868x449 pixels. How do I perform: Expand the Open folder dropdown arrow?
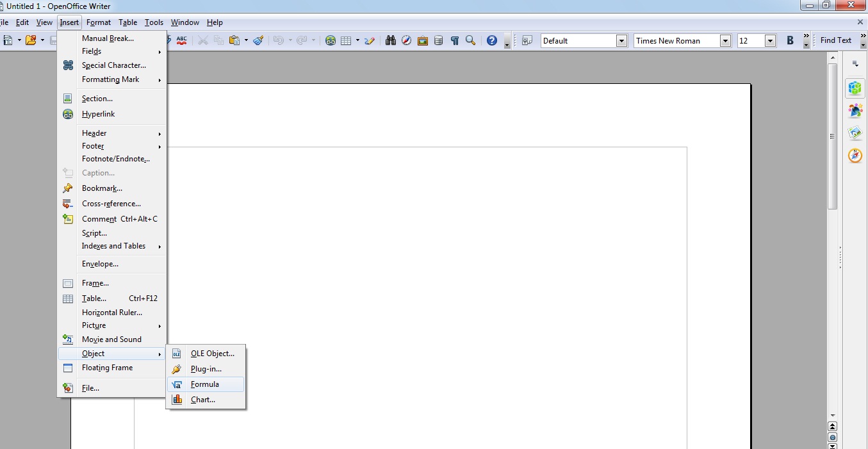pos(42,40)
